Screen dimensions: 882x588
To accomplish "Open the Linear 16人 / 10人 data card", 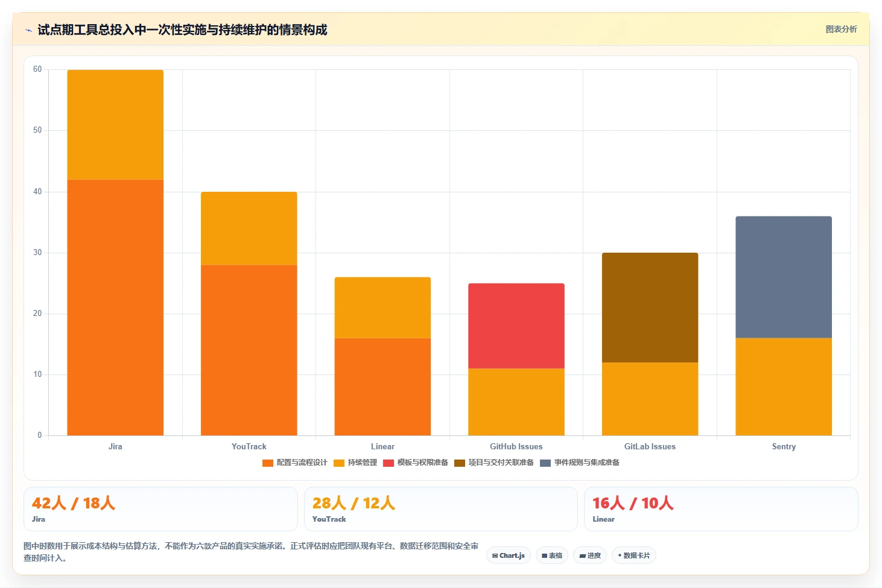I will pyautogui.click(x=721, y=509).
